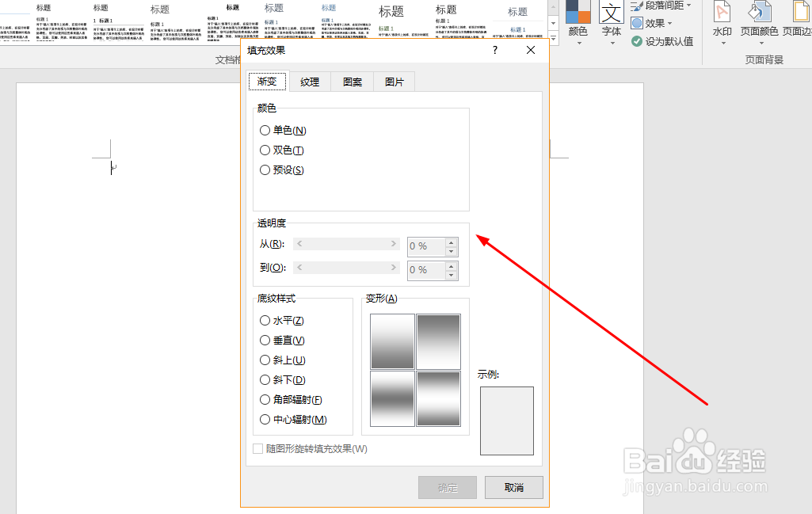
Task: Close the Fill Effects dialog
Action: [x=531, y=50]
